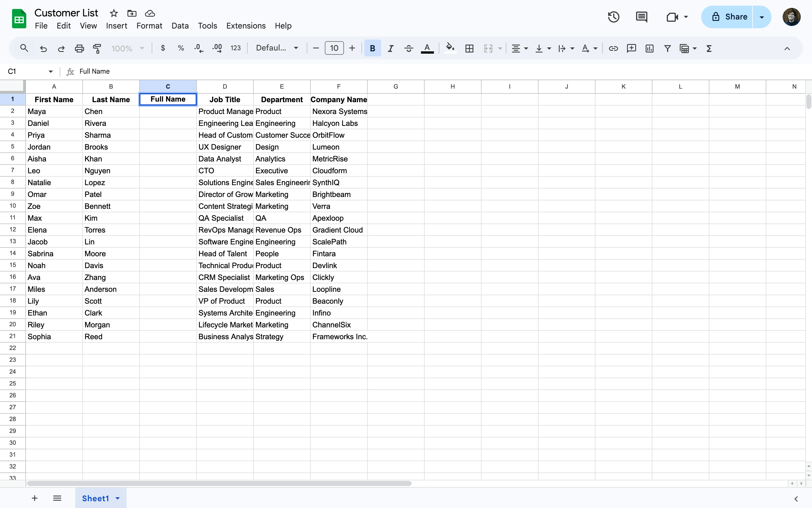812x508 pixels.
Task: Insert a comment from toolbar
Action: (632, 48)
